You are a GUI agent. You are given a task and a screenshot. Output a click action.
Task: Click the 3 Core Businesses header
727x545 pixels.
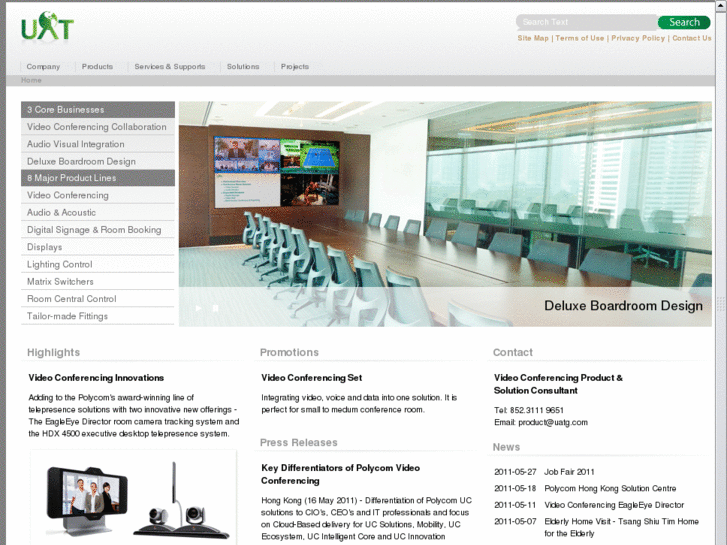point(98,109)
